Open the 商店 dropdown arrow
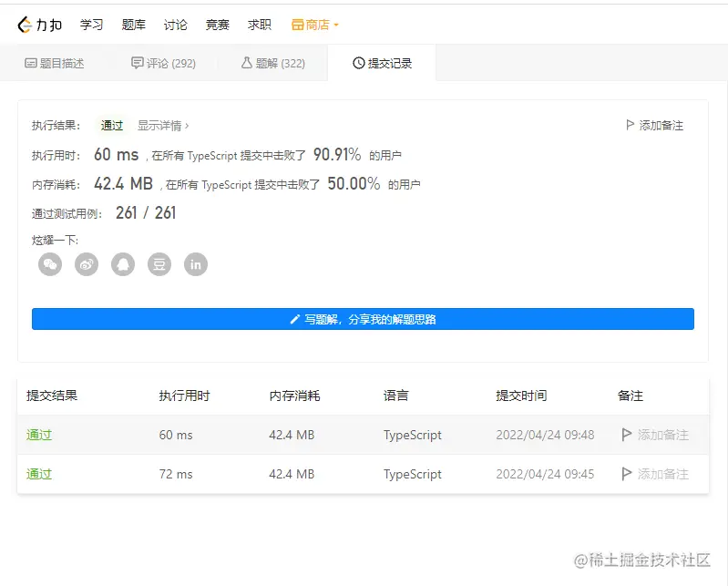 [336, 26]
